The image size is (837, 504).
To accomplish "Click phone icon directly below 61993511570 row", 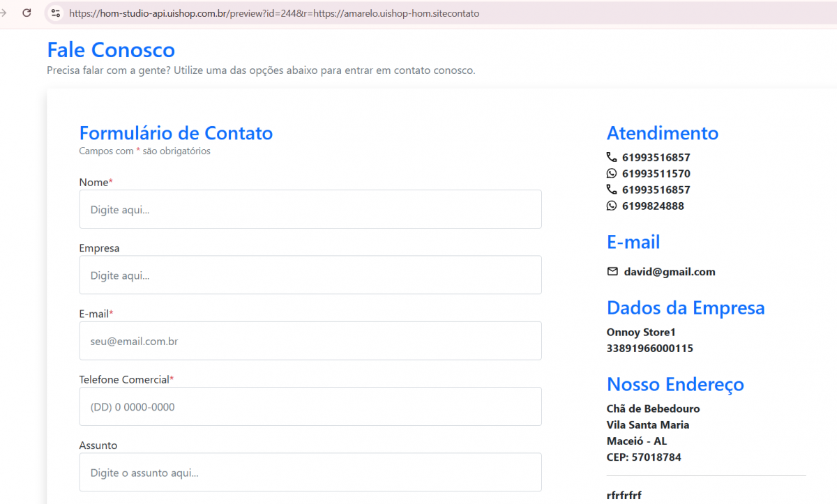I will point(612,190).
